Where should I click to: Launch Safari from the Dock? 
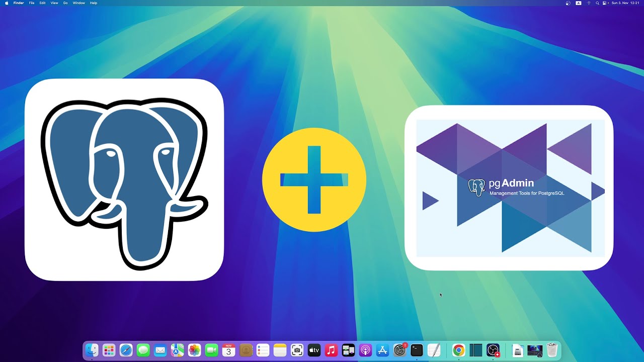tap(126, 350)
